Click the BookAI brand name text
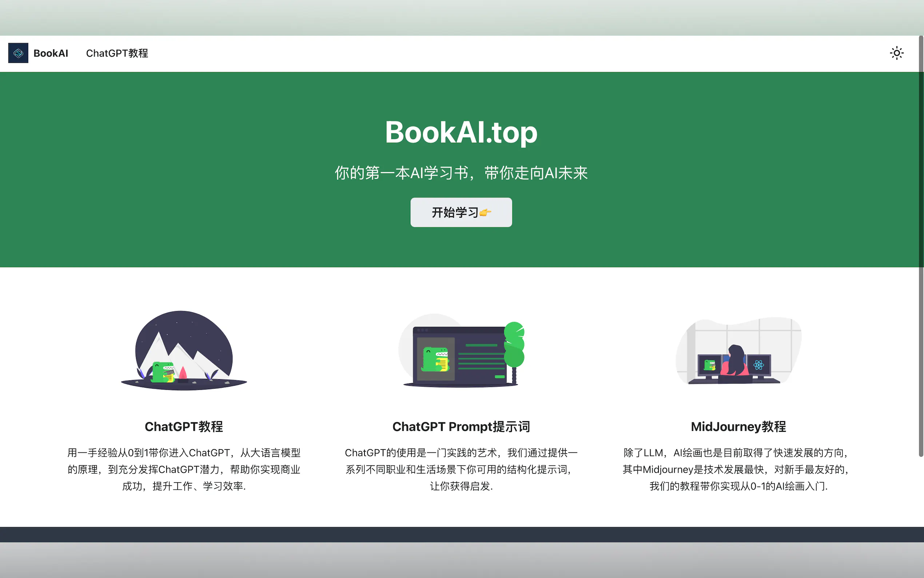This screenshot has height=578, width=924. [51, 53]
